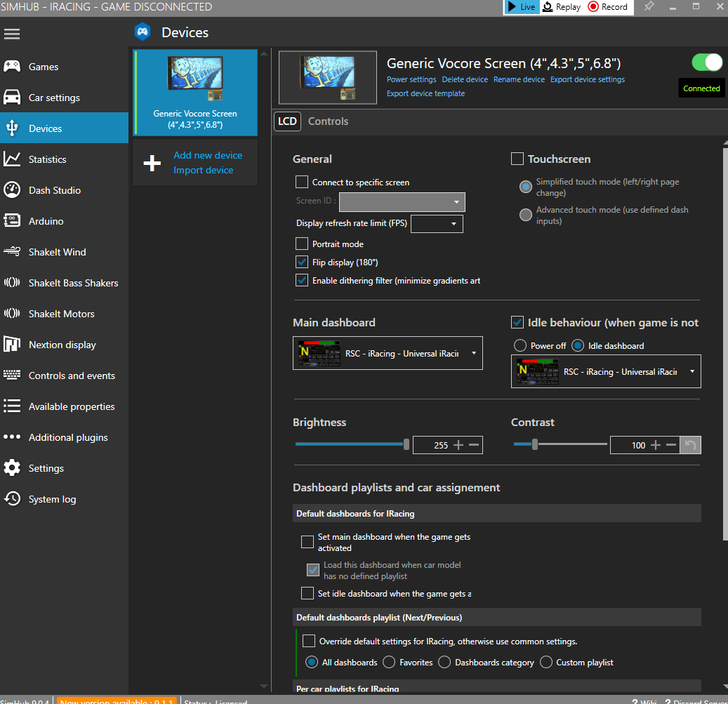Select the Custom playlist radio button

(x=546, y=662)
